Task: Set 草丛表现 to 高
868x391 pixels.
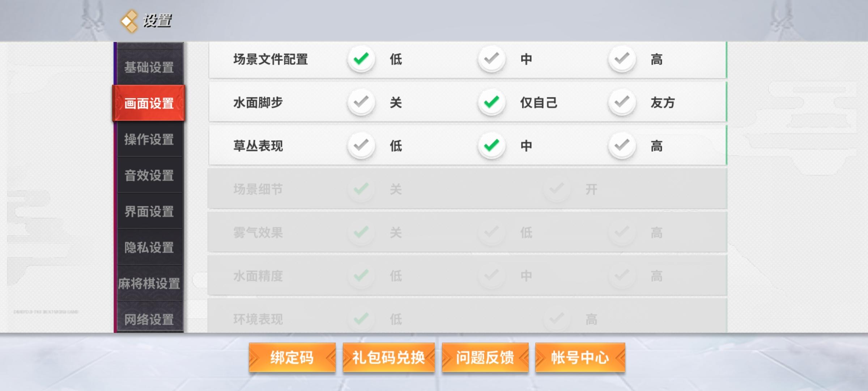Action: pyautogui.click(x=622, y=146)
